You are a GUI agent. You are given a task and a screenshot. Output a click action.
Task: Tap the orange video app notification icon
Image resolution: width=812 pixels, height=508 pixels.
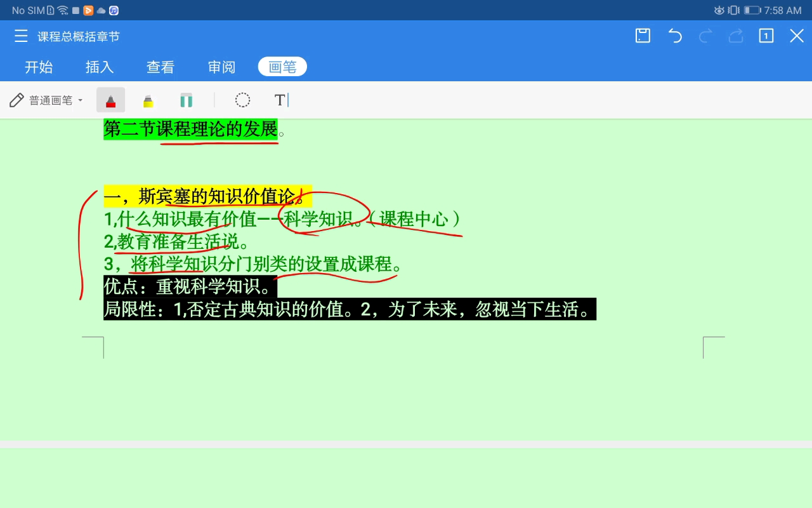click(88, 10)
